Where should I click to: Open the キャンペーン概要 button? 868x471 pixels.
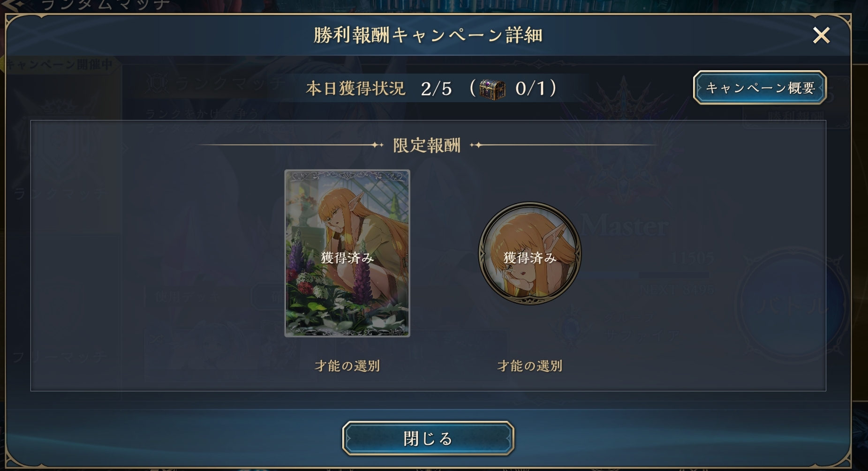760,88
